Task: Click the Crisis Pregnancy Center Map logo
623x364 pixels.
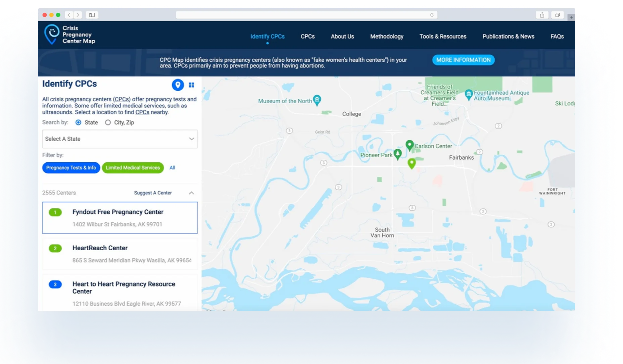Action: pos(70,35)
